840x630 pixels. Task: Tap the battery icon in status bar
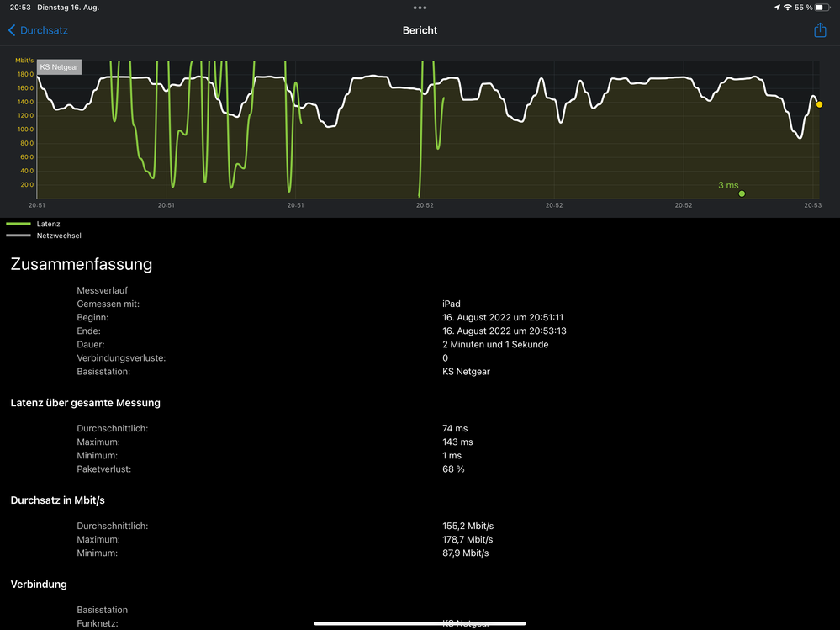coord(822,8)
